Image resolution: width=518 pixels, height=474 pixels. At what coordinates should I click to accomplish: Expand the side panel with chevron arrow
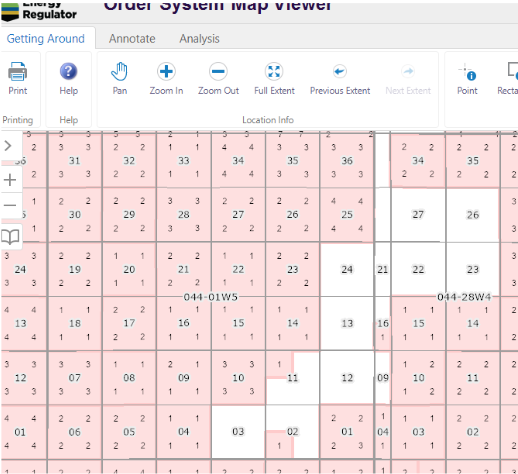click(8, 146)
